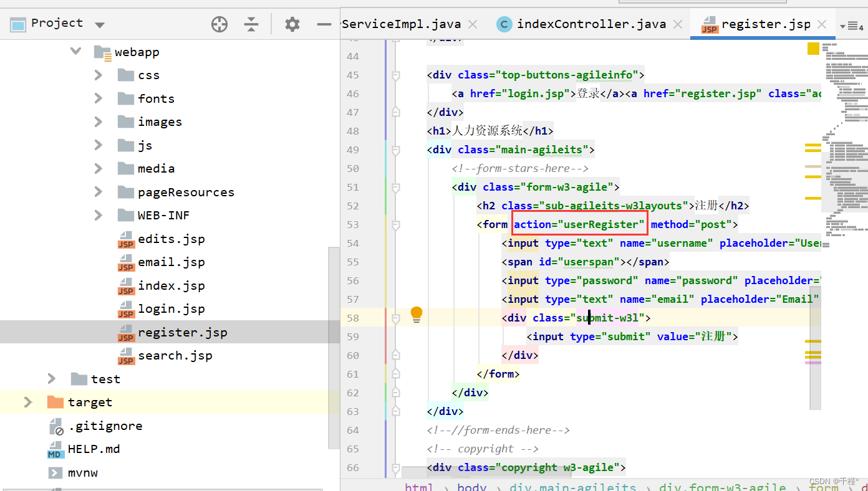Select register.jsp in project tree
The image size is (868, 491).
[x=182, y=332]
